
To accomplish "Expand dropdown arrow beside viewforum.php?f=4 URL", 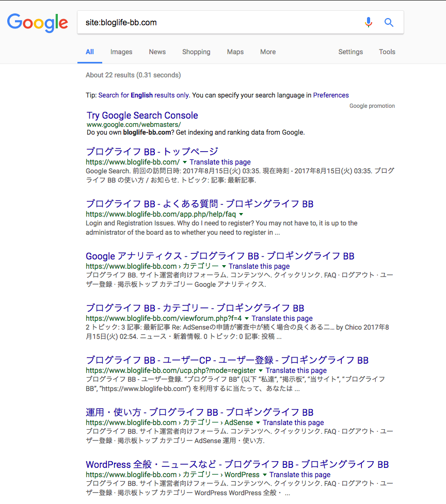I will coord(247,318).
